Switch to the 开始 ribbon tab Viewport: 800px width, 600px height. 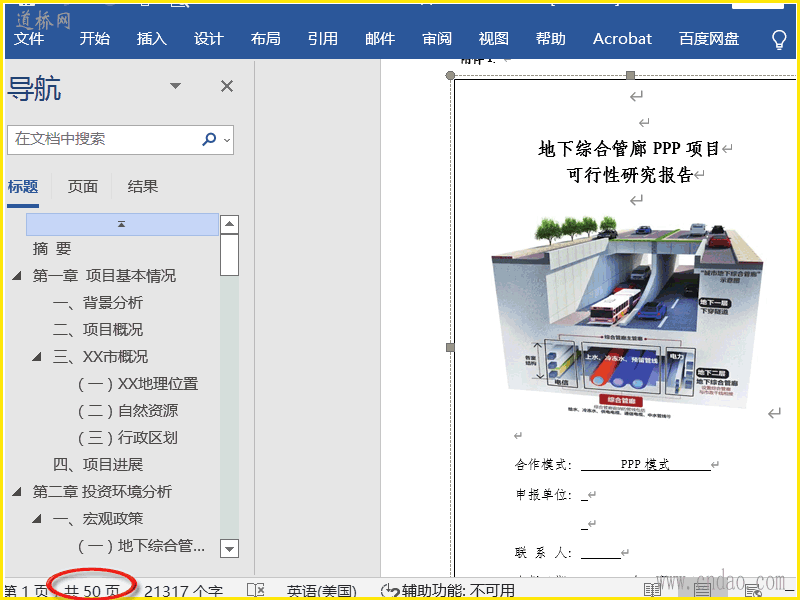pos(94,39)
